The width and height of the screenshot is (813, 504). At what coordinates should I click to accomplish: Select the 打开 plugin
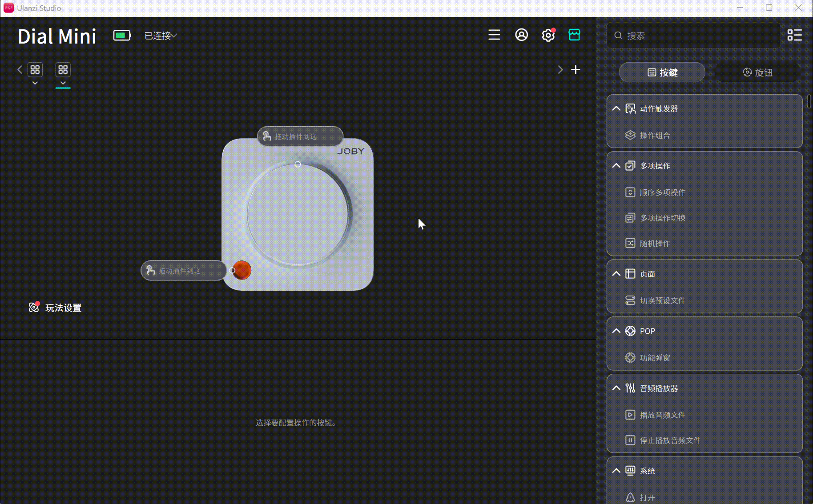pos(704,497)
